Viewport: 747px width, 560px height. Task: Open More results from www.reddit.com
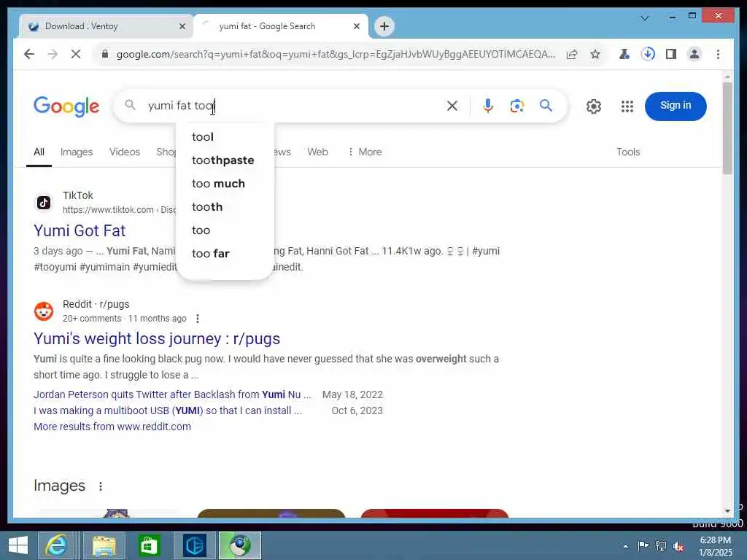(x=112, y=427)
